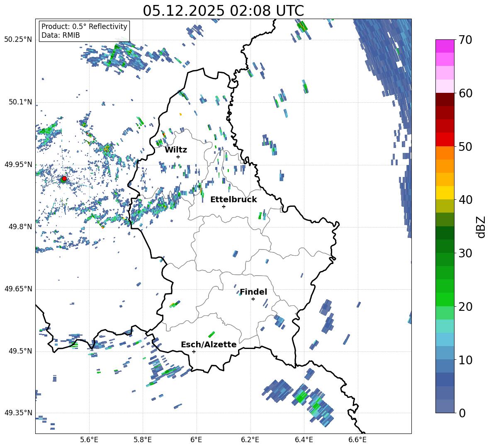Click the 'Ettelbruck' city label
Screen dimensions: 491x448
(x=233, y=200)
